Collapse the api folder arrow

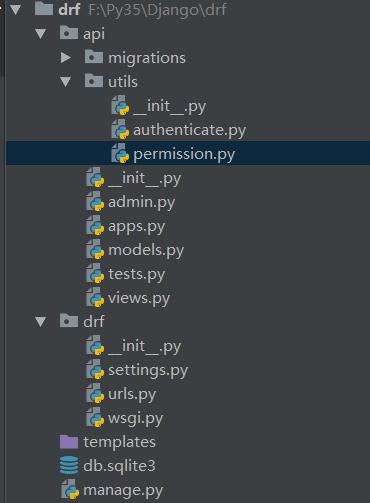(41, 34)
